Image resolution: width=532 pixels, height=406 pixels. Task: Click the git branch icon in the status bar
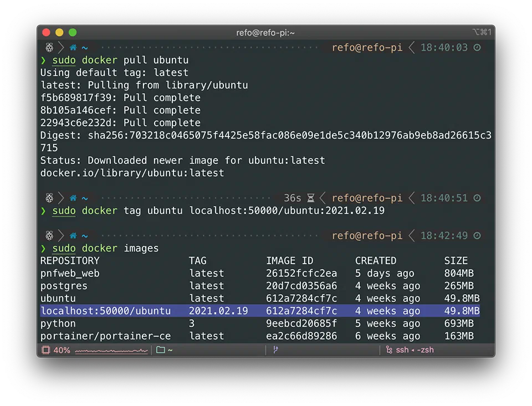275,350
